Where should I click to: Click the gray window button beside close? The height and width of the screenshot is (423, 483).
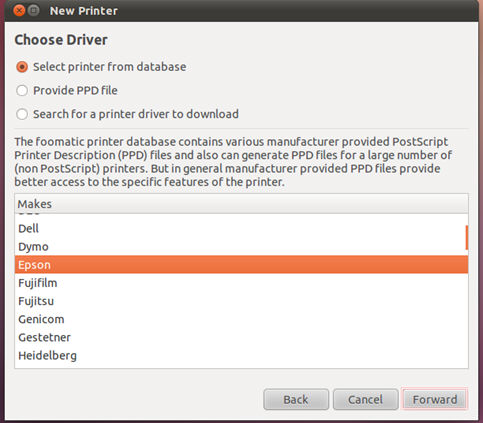tap(33, 11)
